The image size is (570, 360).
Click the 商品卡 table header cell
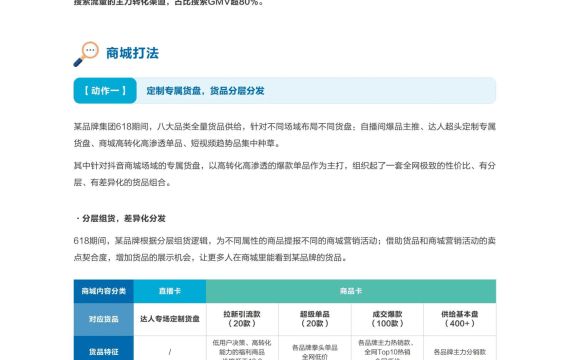coord(351,291)
